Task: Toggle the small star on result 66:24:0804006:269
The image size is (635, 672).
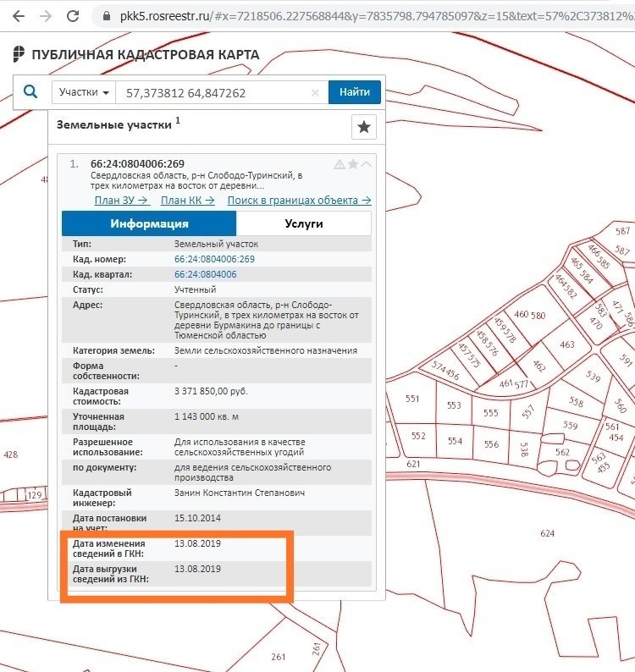Action: pos(353,164)
